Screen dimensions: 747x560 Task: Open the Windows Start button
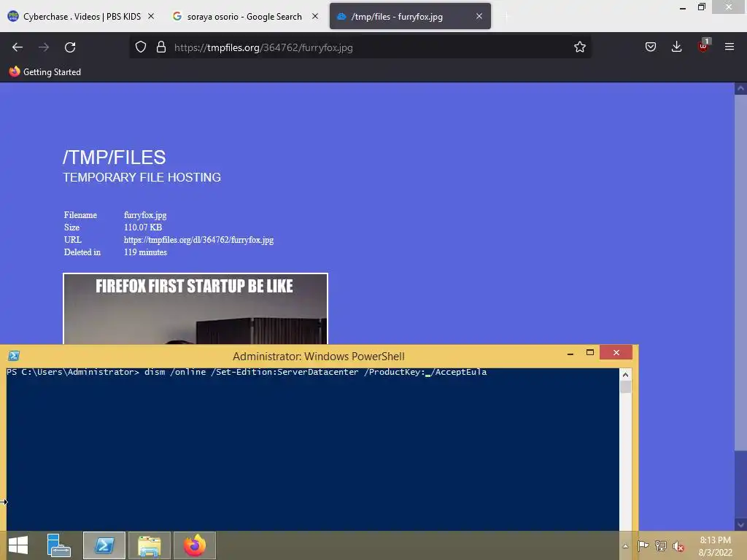(x=18, y=545)
